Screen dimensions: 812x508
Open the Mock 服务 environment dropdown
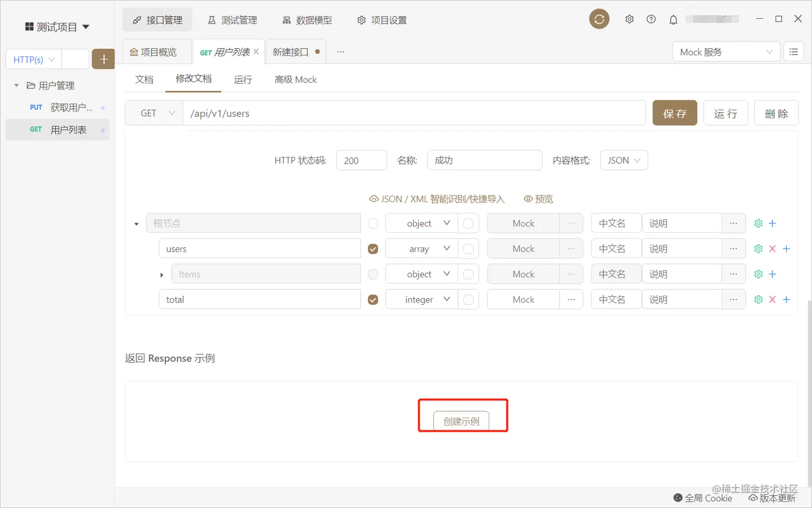coord(726,52)
